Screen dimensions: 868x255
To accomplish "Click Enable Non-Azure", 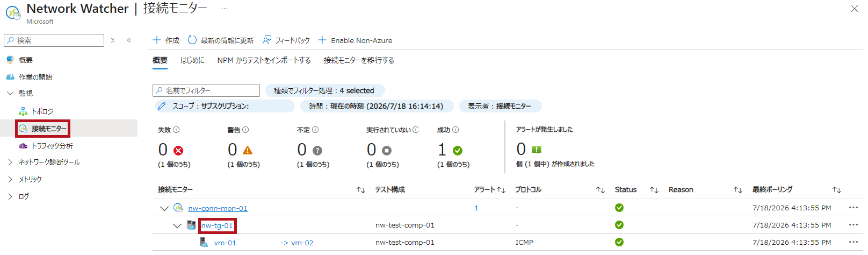I will [x=355, y=40].
